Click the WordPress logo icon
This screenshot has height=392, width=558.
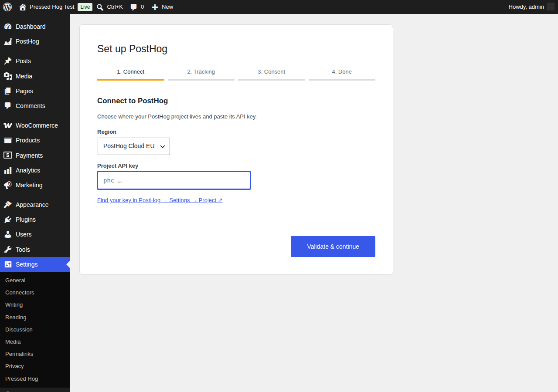click(x=7, y=7)
